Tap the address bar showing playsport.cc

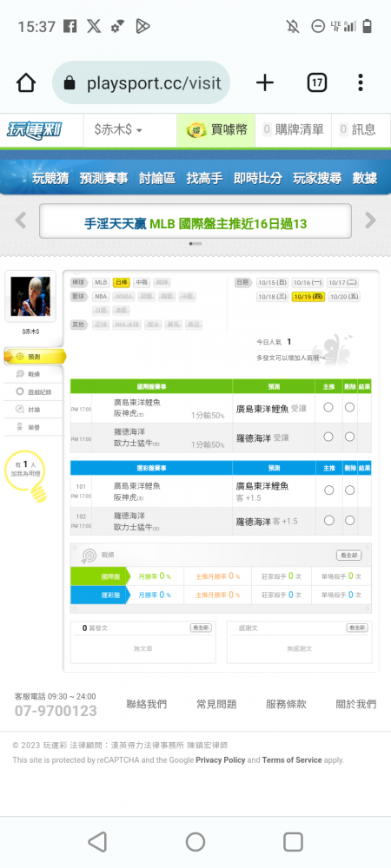point(141,83)
